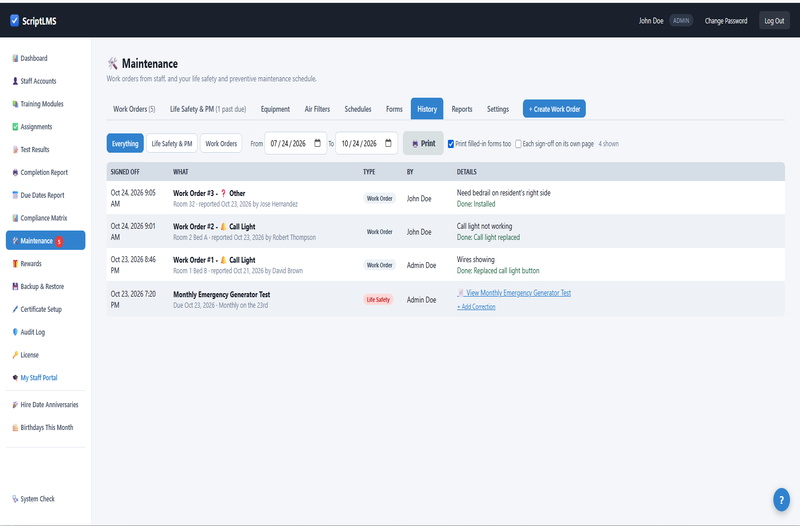Open the Reports tab

462,109
